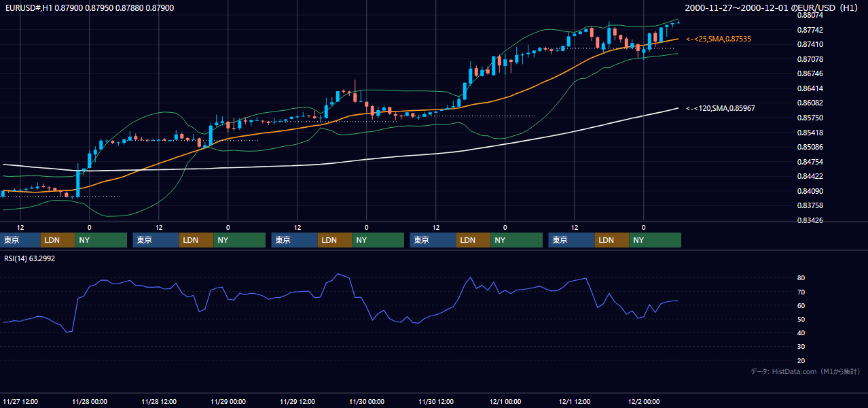Click the orange 25 SMA label 0.87535
This screenshot has width=868, height=408.
(x=719, y=39)
